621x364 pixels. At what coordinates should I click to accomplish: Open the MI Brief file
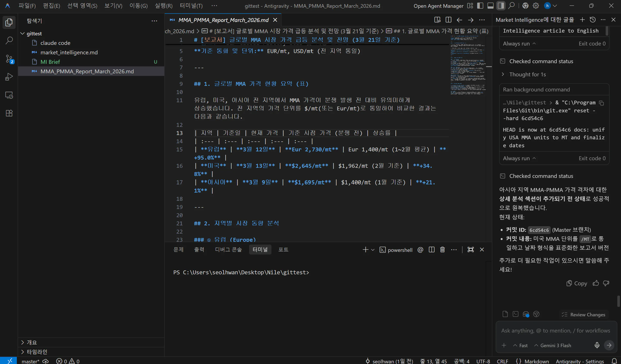click(91, 62)
